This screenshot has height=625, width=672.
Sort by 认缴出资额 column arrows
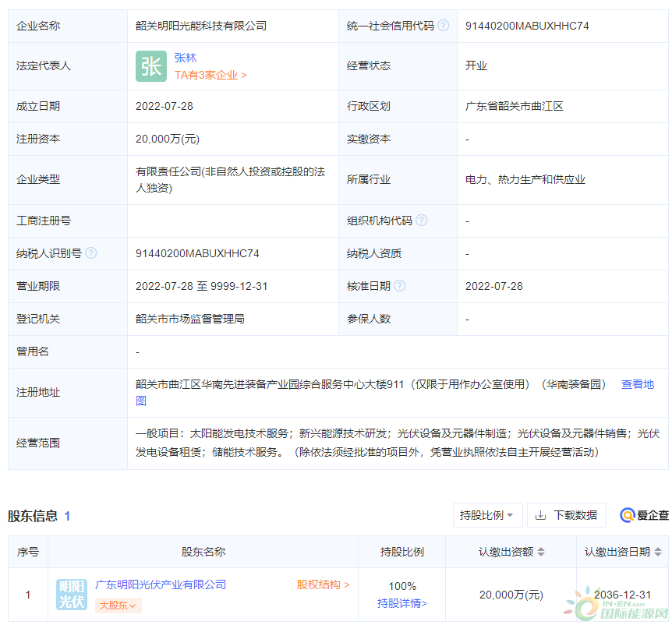(541, 552)
